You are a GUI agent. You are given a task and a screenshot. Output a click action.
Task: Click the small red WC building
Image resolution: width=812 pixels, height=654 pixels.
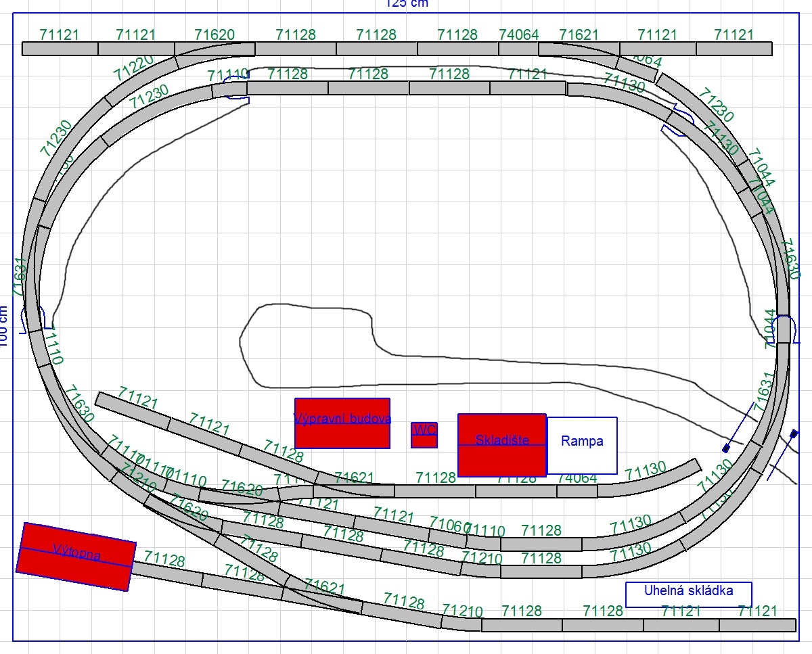tap(424, 435)
